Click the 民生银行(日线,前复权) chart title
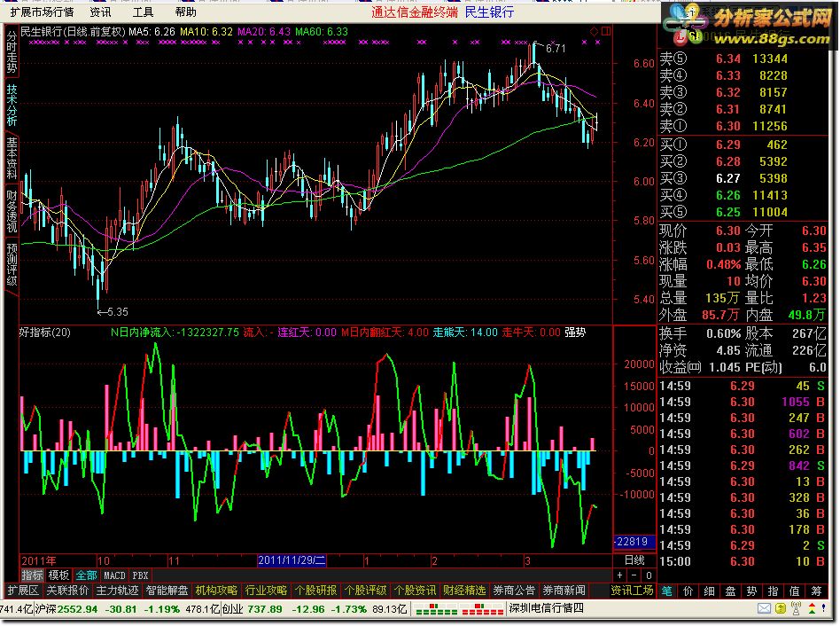840x626 pixels. point(73,32)
